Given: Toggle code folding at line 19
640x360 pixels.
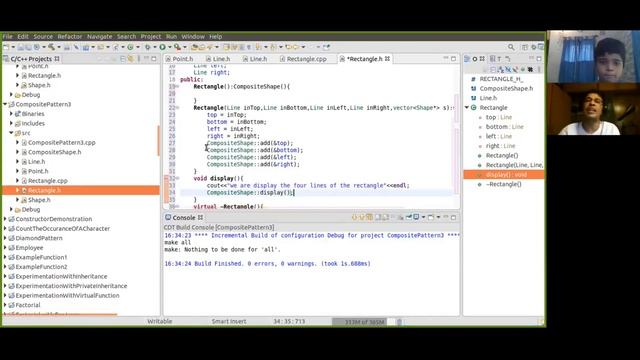Looking at the screenshot, I should click(177, 87).
